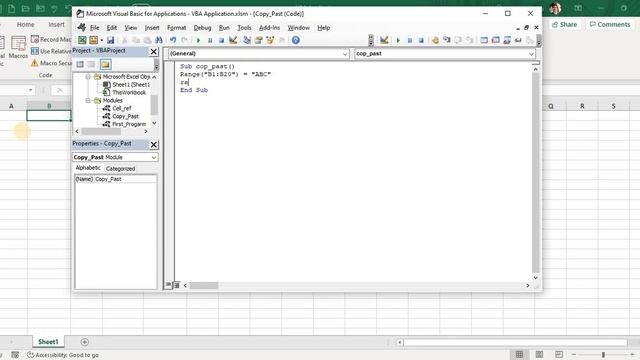Click the (Name) Copy_Past property field

coord(116,179)
